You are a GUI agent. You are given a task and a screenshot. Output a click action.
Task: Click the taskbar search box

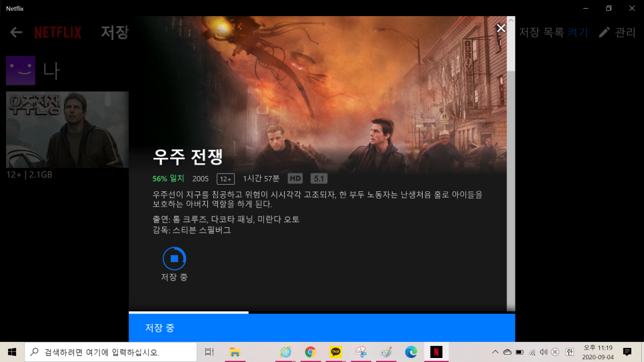[111, 352]
